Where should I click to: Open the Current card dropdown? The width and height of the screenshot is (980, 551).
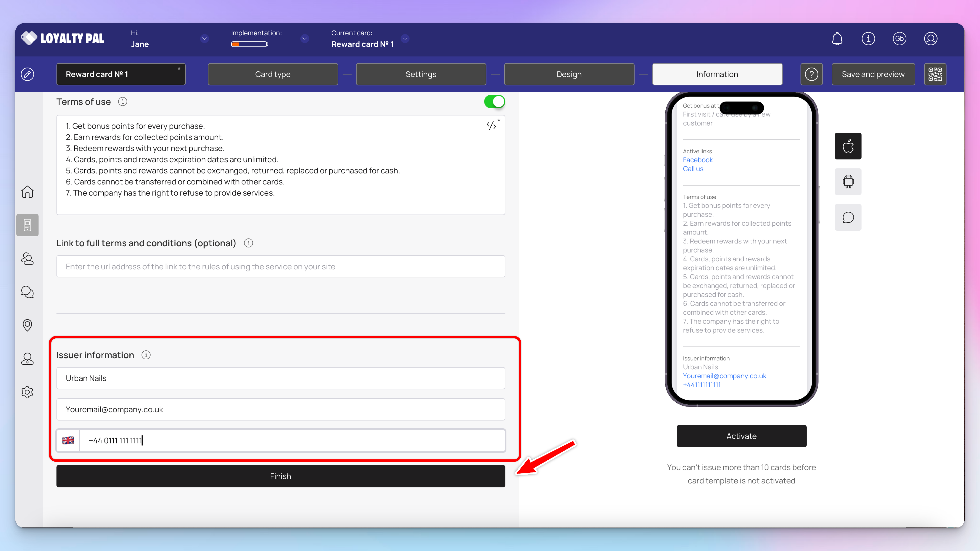405,38
